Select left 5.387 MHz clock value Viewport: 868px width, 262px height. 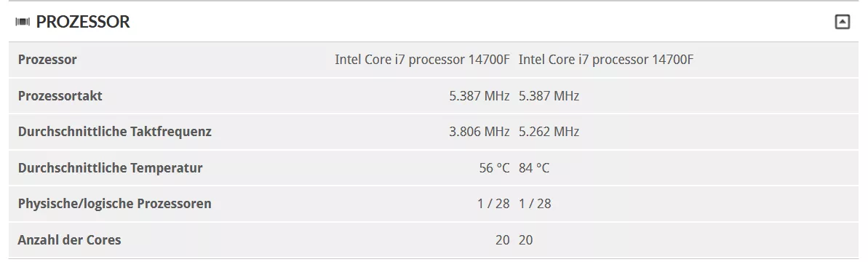click(x=479, y=96)
